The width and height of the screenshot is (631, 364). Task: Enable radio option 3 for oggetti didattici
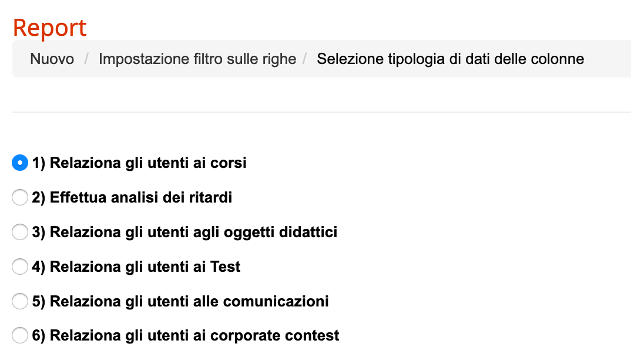(x=20, y=232)
